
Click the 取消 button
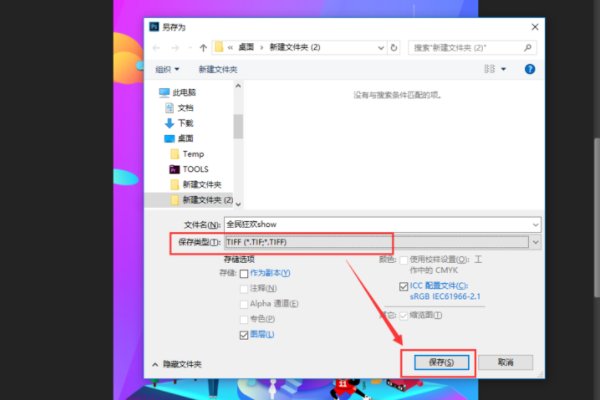click(505, 362)
